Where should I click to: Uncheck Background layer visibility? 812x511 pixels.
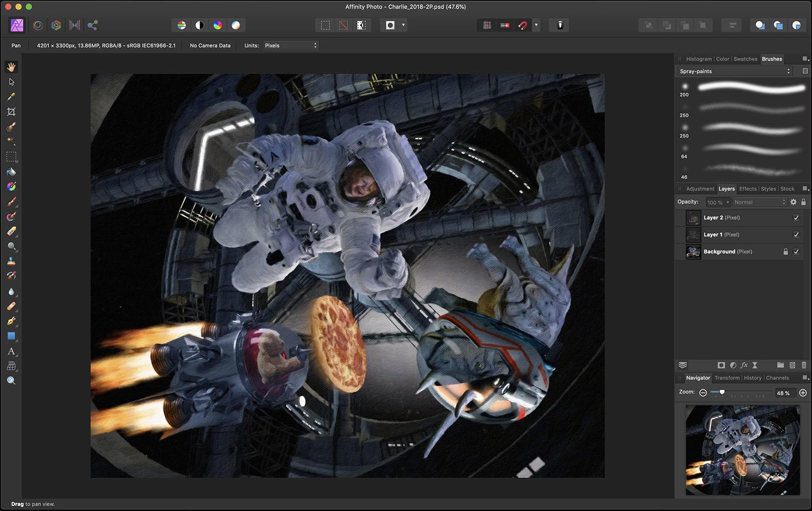(796, 251)
